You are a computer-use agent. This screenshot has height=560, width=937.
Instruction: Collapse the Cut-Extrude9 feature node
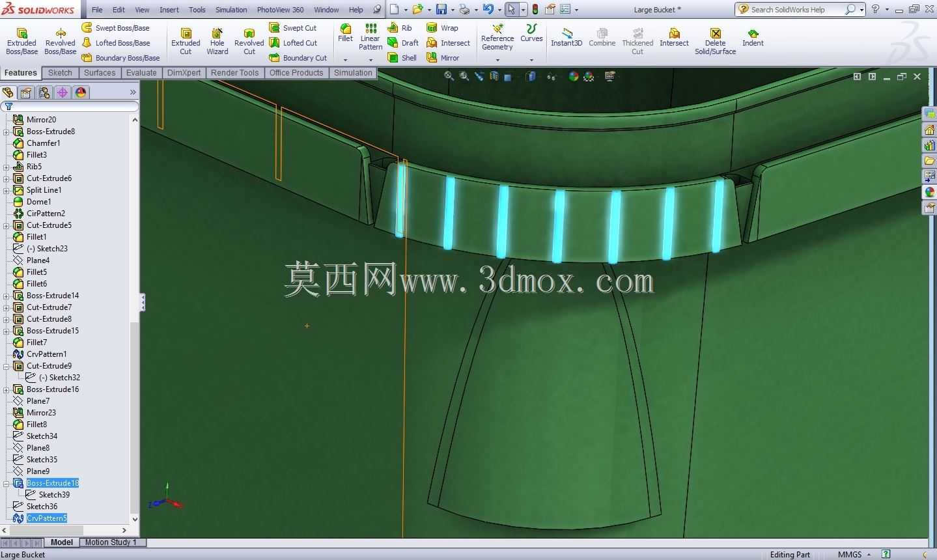7,366
